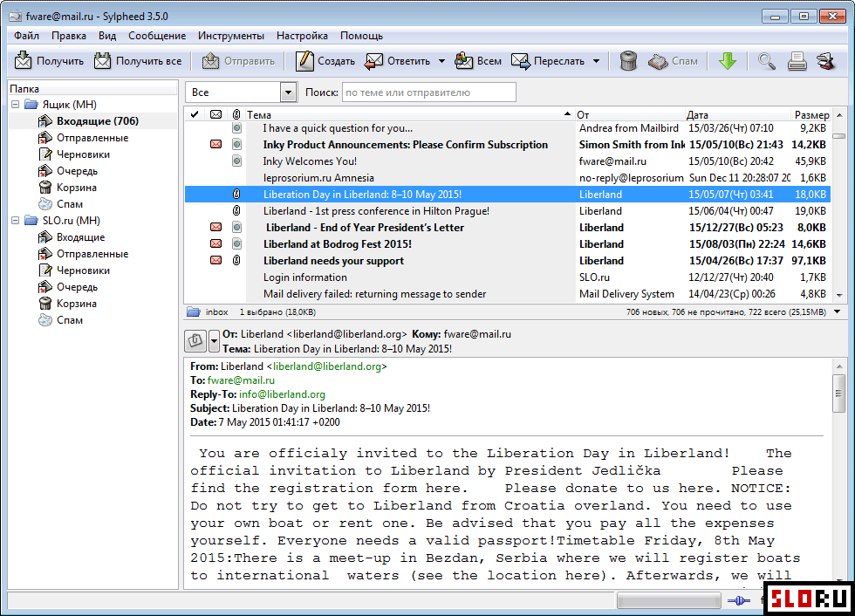Screen dimensions: 855x616
Task: Select the Login information message from SLO.ru
Action: tap(507, 277)
